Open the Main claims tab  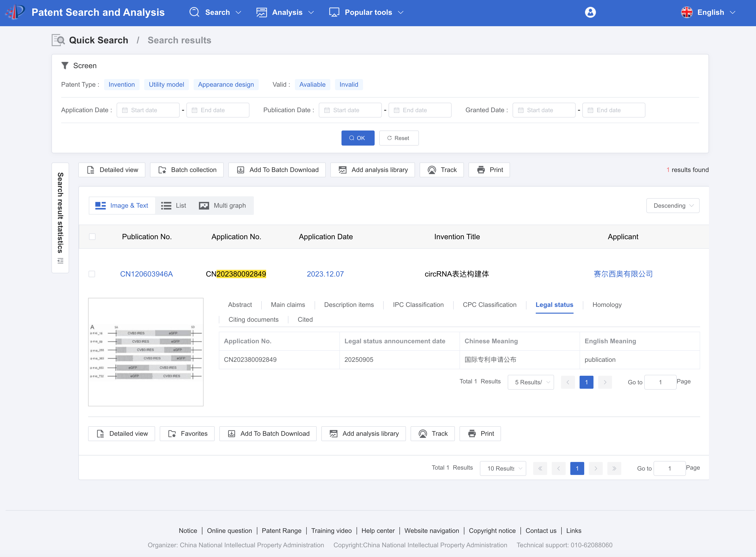click(288, 305)
